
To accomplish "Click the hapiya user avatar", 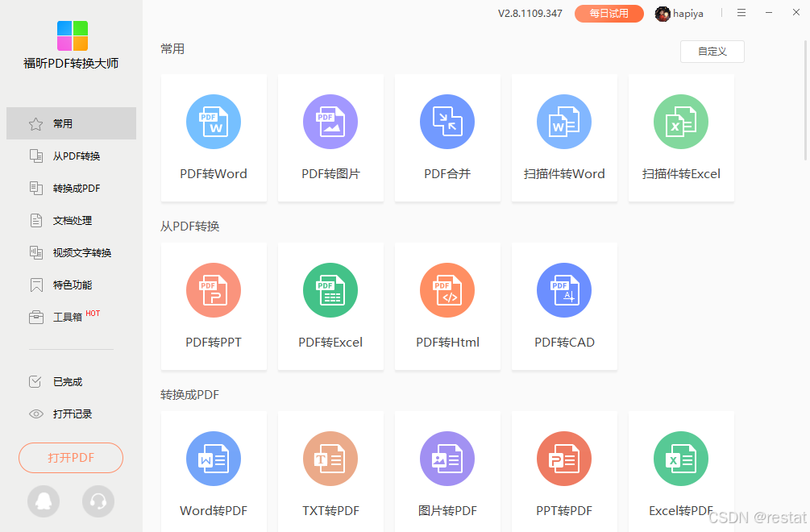I will [x=663, y=14].
